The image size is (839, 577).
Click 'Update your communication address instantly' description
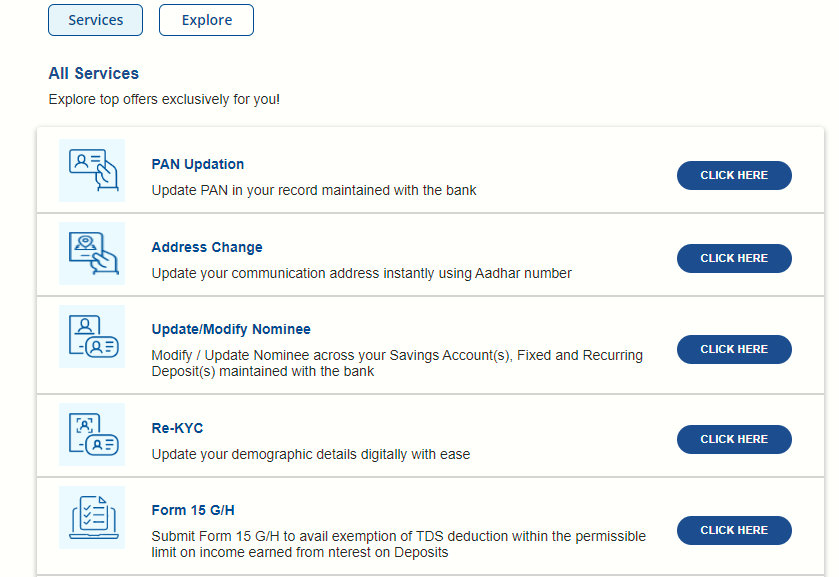click(361, 274)
